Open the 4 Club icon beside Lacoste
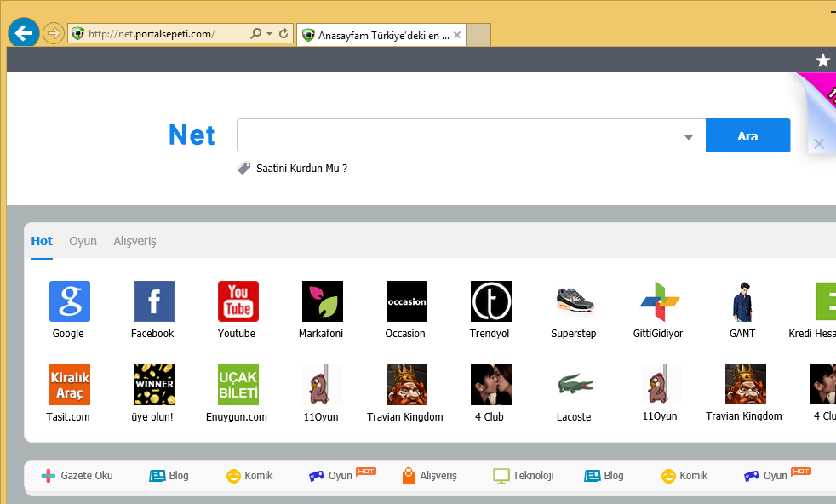The width and height of the screenshot is (836, 504). [490, 385]
